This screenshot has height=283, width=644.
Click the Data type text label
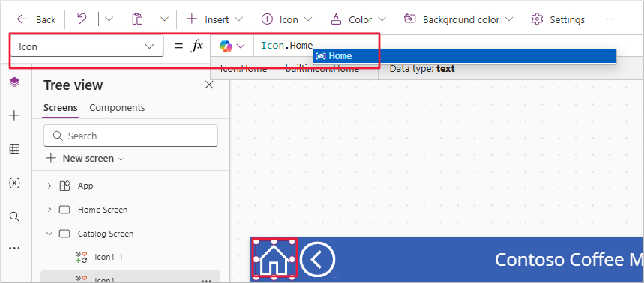coord(422,68)
